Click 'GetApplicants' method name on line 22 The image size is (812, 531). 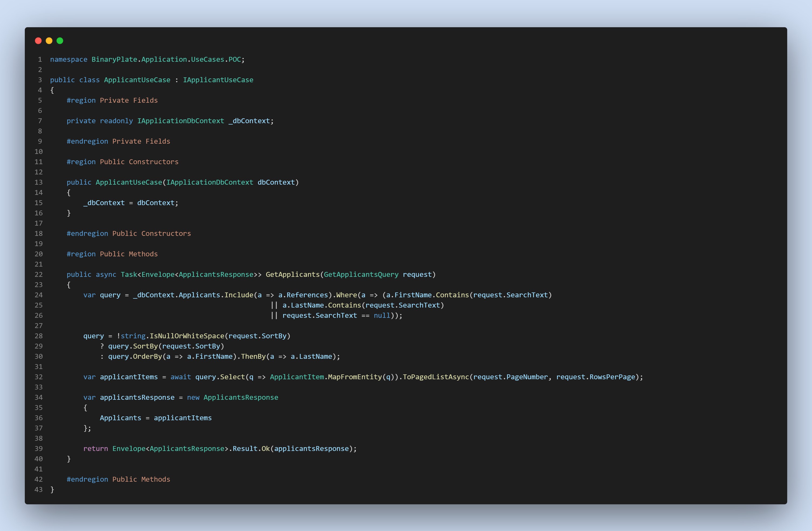pyautogui.click(x=293, y=274)
